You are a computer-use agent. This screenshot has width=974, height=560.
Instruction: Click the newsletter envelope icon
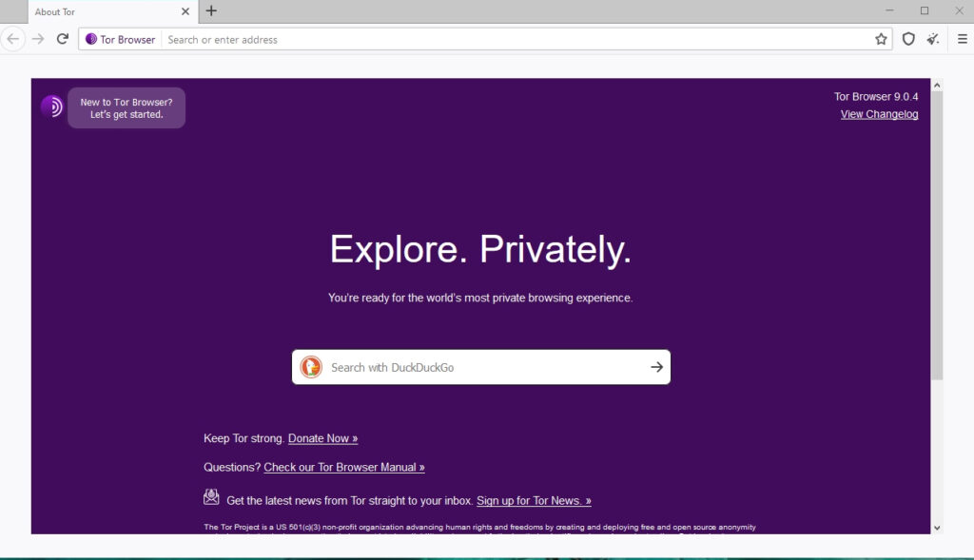[x=211, y=496]
